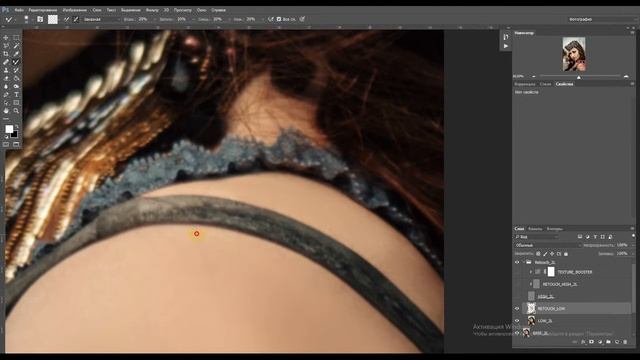Select the Rectangular Marquee tool

coord(16,38)
